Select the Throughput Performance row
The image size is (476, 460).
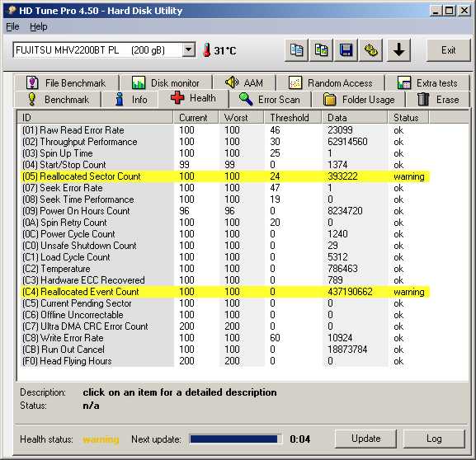pyautogui.click(x=225, y=142)
